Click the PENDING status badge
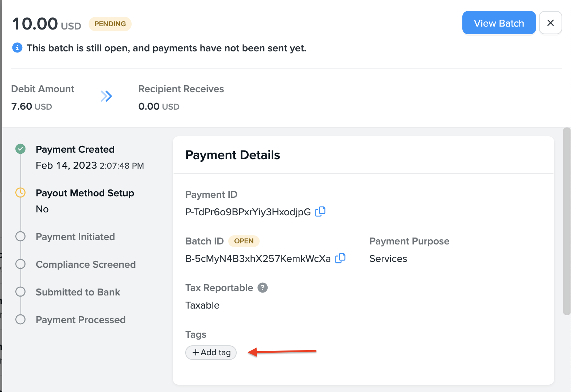571x392 pixels. tap(110, 24)
